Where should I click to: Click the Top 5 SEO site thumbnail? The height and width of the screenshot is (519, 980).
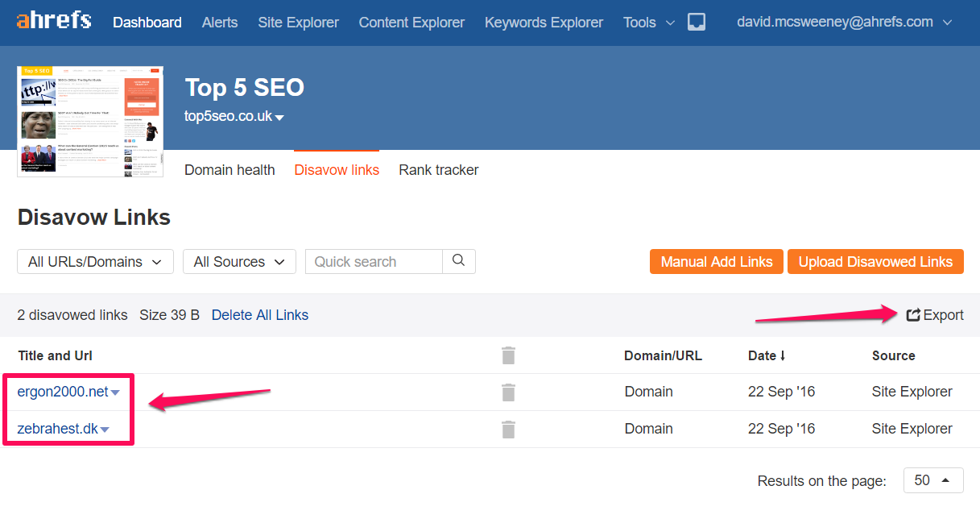pos(90,121)
